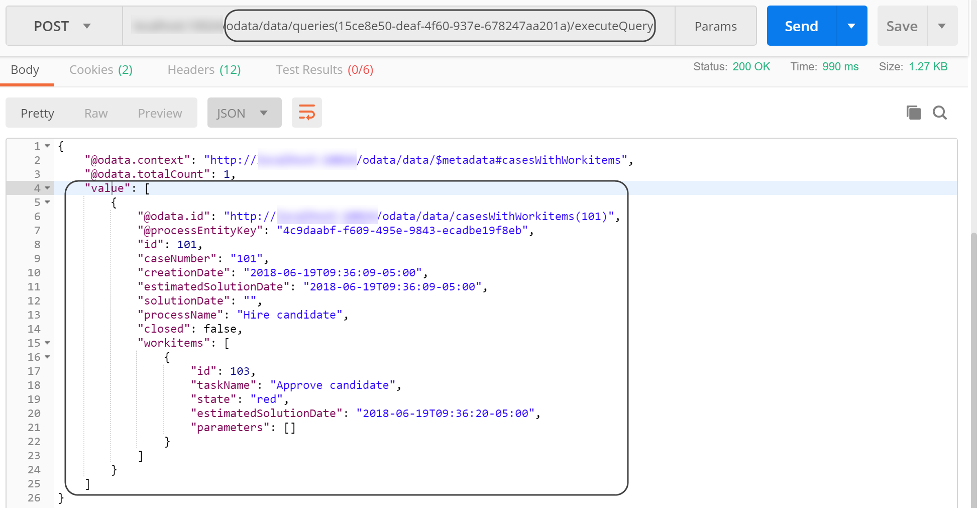Open the Params editor
980x508 pixels.
pyautogui.click(x=715, y=26)
